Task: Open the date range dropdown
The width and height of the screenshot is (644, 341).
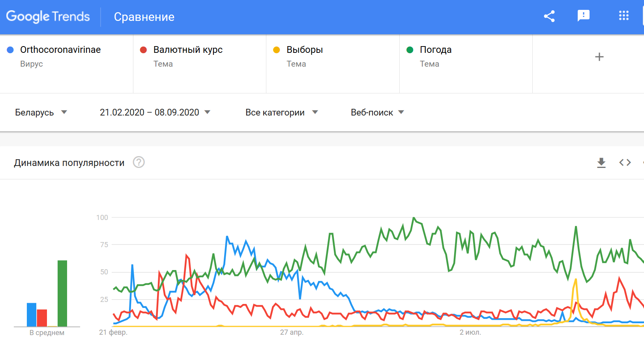Action: [155, 112]
